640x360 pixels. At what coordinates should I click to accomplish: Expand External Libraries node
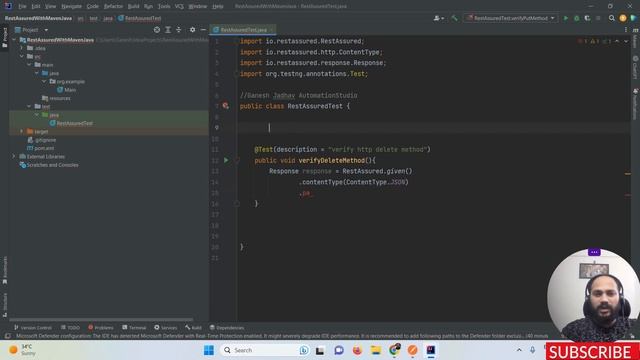coord(14,156)
